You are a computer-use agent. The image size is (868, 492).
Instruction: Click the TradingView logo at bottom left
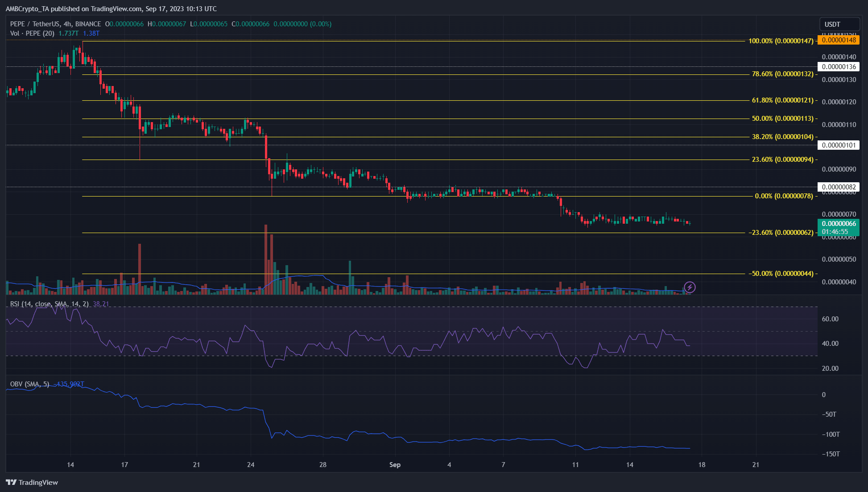click(x=32, y=482)
